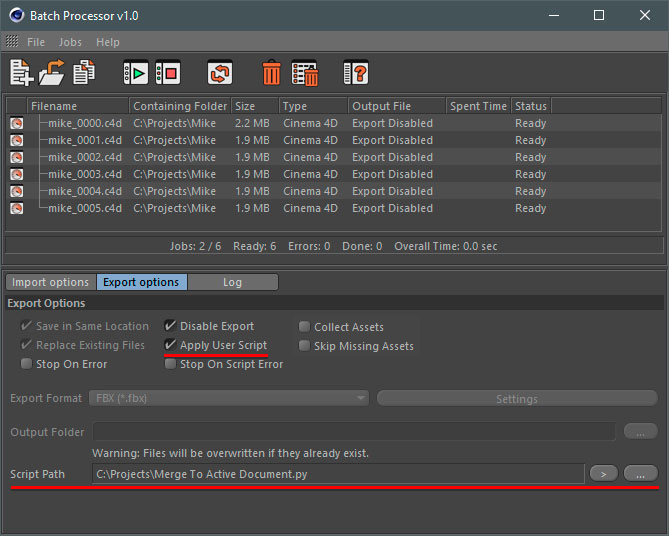Select the mike_0001.c4d filename
The height and width of the screenshot is (536, 669).
(x=85, y=140)
